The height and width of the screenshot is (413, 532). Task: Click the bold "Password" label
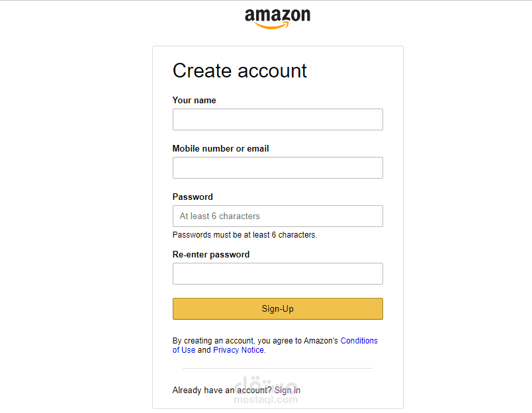[193, 197]
